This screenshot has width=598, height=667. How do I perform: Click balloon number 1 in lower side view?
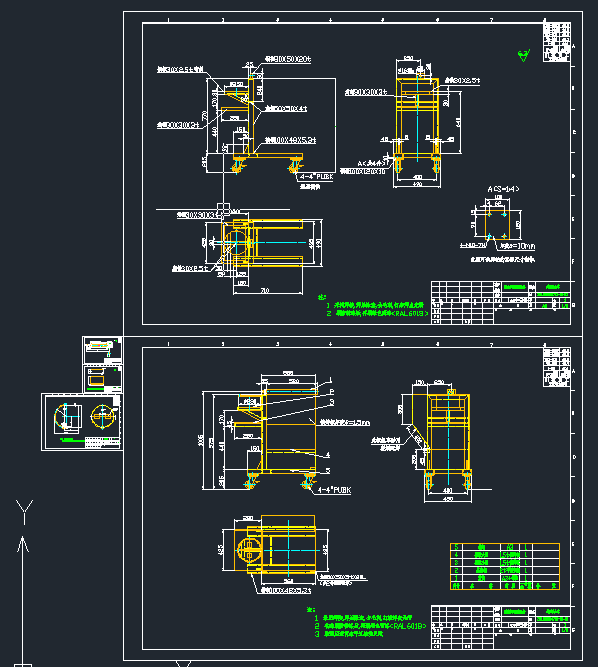[331, 380]
